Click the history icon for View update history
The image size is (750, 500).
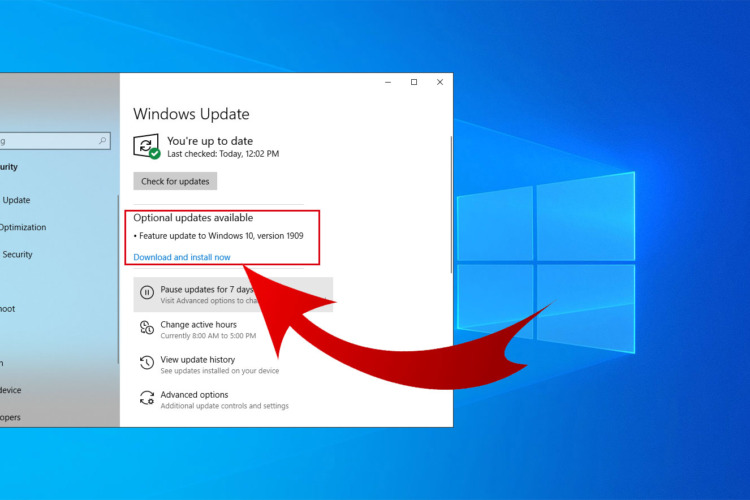147,362
